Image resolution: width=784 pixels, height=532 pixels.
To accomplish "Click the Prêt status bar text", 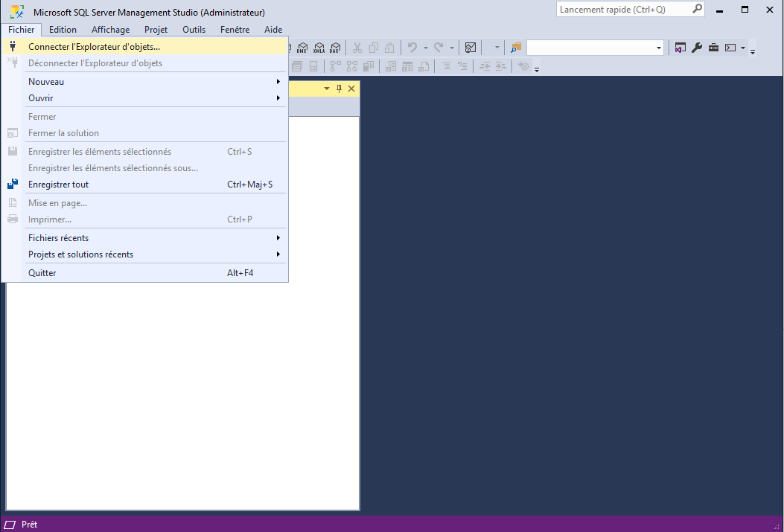I will (x=30, y=525).
